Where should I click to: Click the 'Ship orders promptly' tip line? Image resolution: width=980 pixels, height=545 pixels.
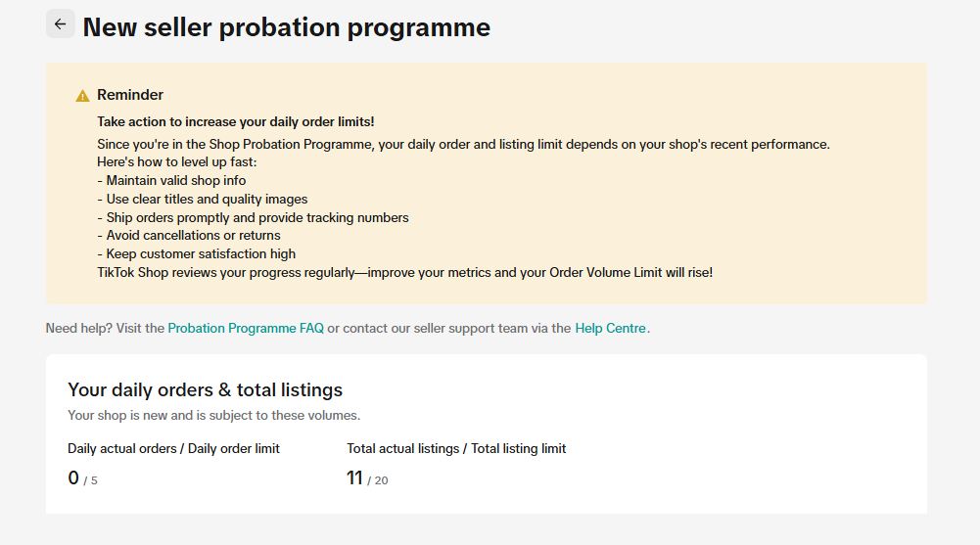point(253,217)
